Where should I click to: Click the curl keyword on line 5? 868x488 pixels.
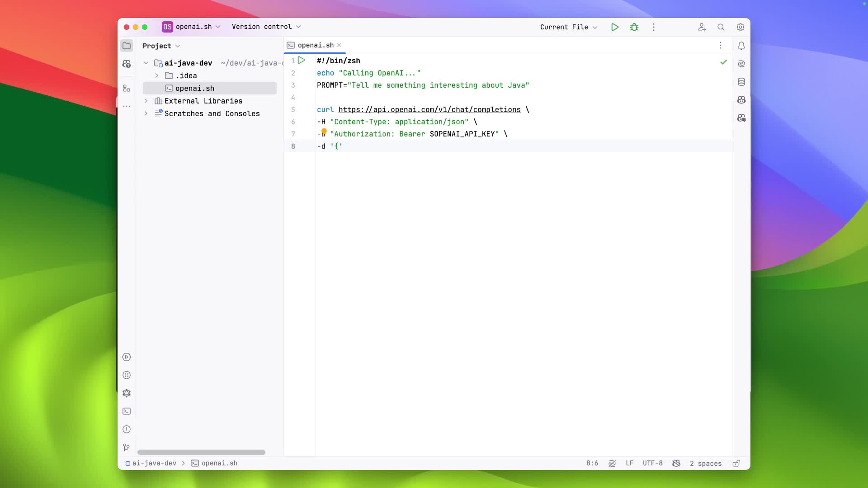[x=325, y=110]
